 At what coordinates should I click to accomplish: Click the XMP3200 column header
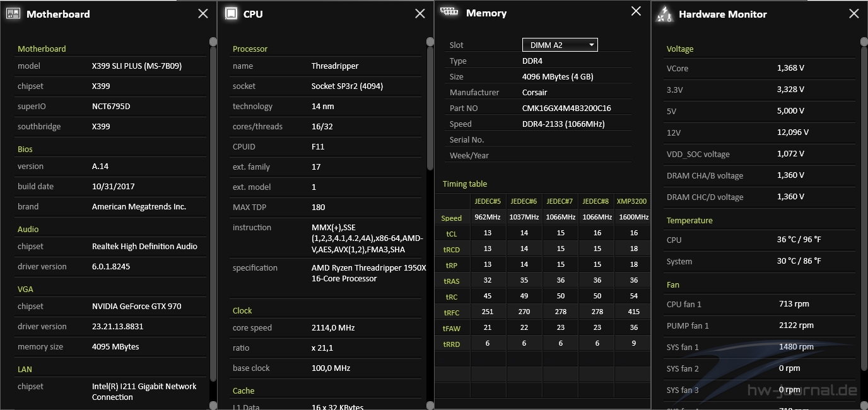click(631, 201)
